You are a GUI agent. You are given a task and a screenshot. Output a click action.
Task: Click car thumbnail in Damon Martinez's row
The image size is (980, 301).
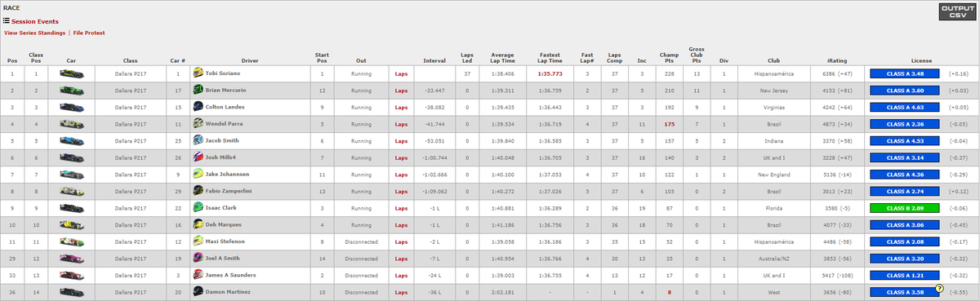click(x=72, y=291)
